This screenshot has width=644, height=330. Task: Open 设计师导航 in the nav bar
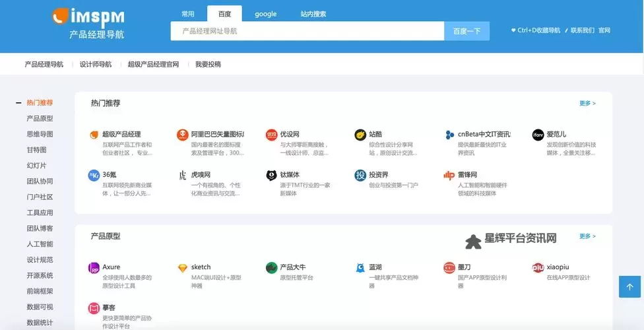(96, 64)
